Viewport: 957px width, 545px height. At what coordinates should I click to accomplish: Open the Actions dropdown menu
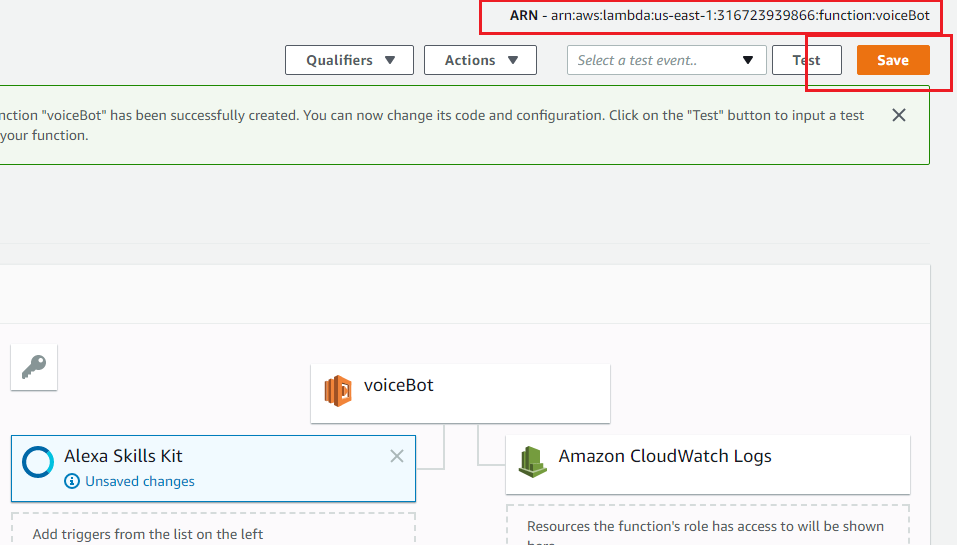point(480,60)
